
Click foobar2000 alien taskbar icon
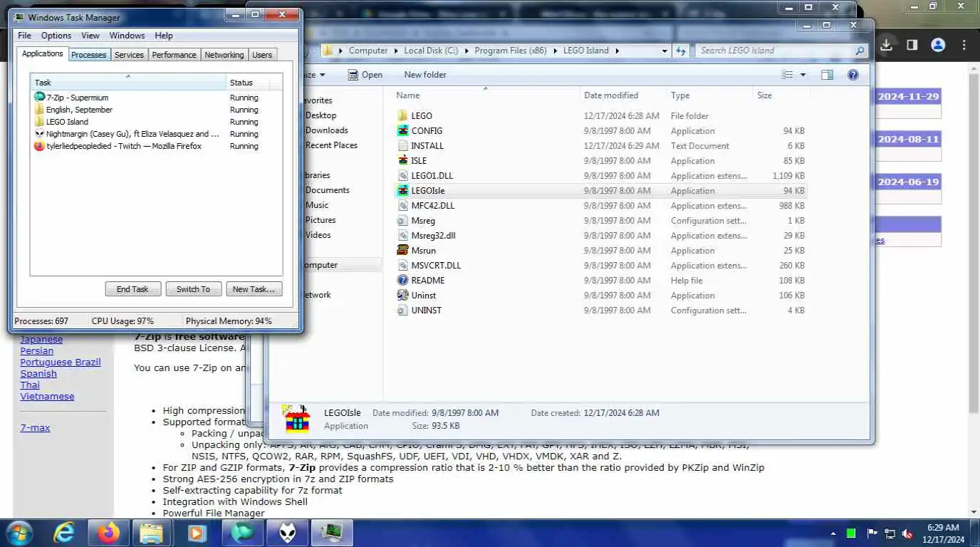click(x=286, y=533)
